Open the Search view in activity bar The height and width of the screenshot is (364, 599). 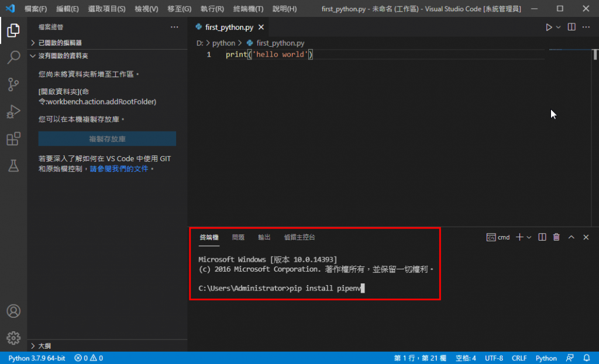pos(13,57)
